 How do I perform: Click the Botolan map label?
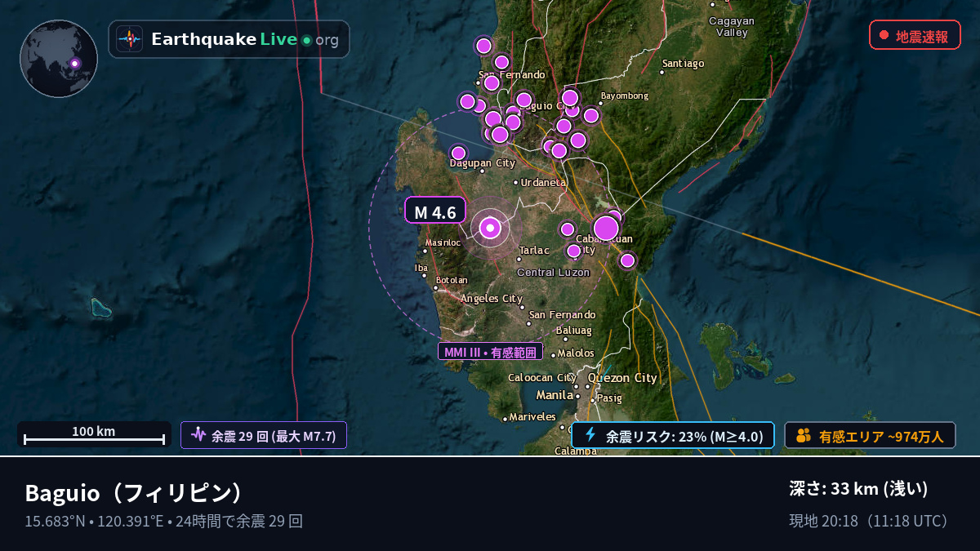452,280
